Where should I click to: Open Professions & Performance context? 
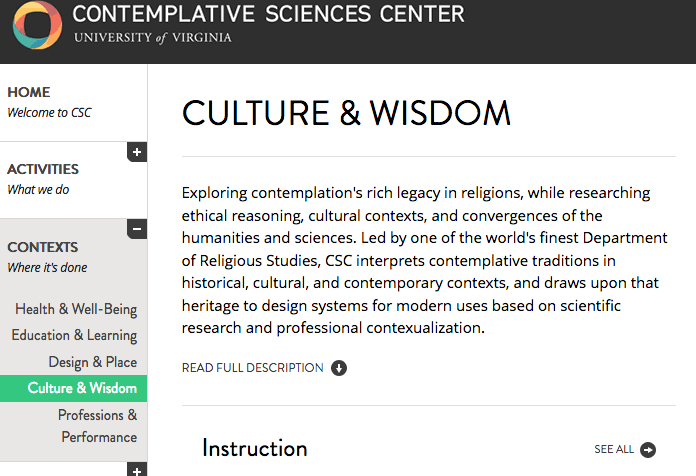[98, 426]
